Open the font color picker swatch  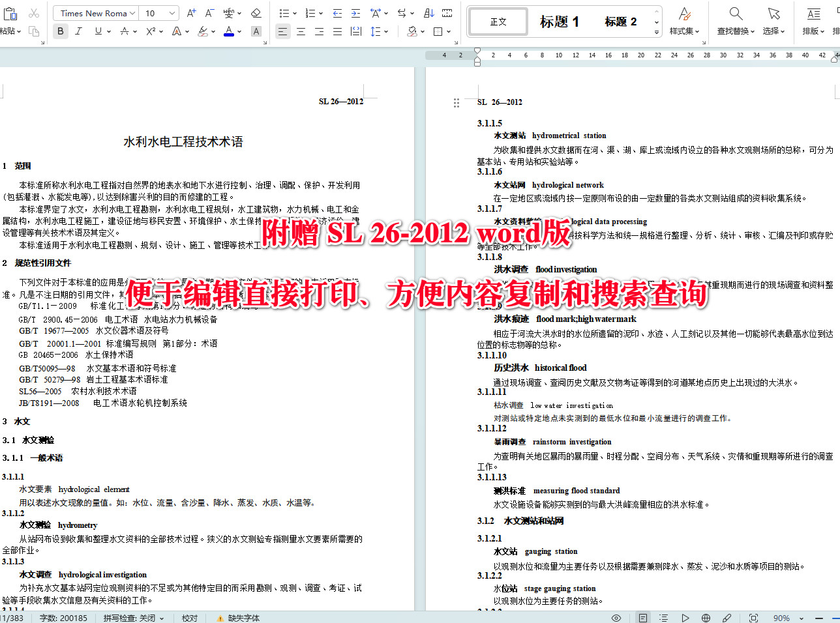(229, 31)
